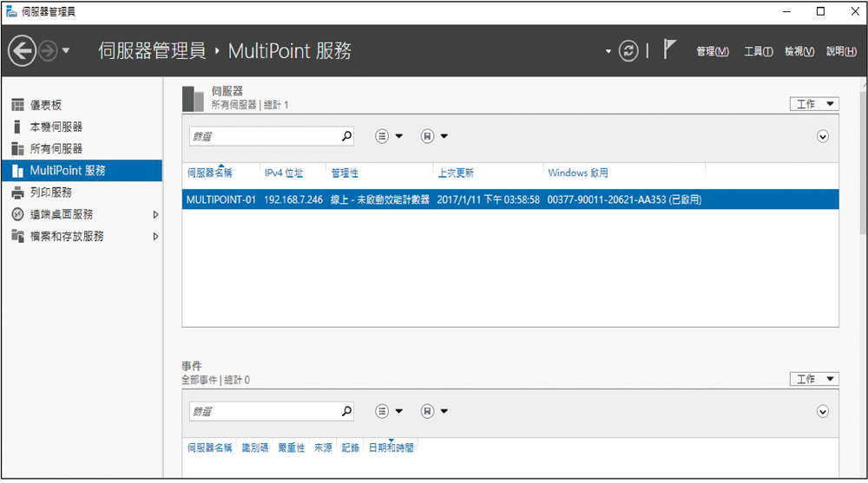
Task: Sort by 管理性 column
Action: tap(345, 173)
